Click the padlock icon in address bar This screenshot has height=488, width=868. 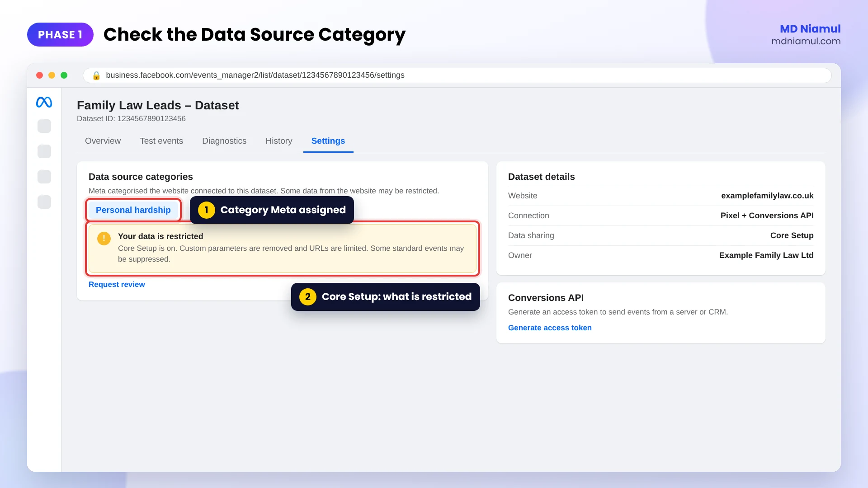96,75
